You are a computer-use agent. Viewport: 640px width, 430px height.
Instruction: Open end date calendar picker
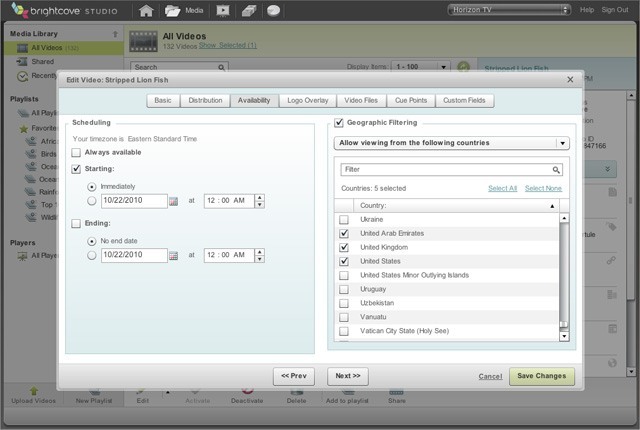pyautogui.click(x=173, y=256)
